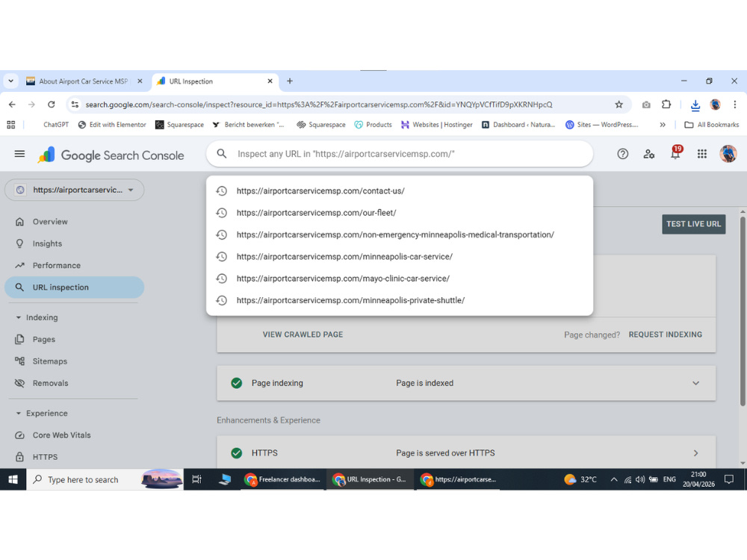Open a new browser tab
The image size is (747, 560).
click(290, 81)
